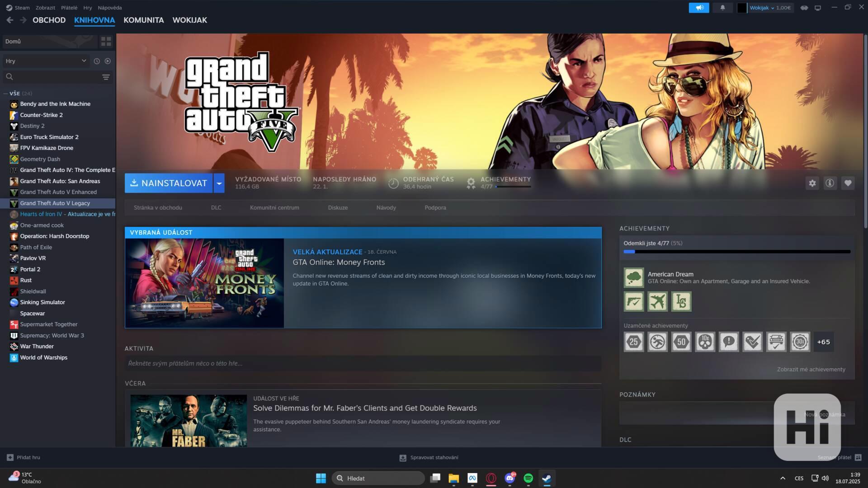
Task: Click the locked achievement with number 25
Action: [x=634, y=342]
